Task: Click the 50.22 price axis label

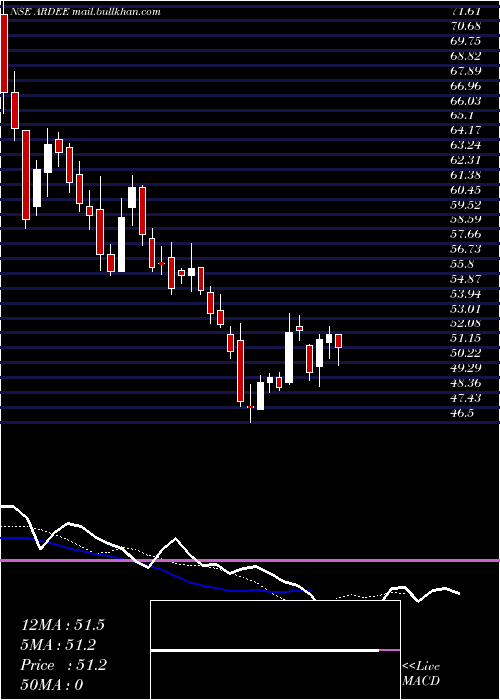Action: tap(466, 353)
